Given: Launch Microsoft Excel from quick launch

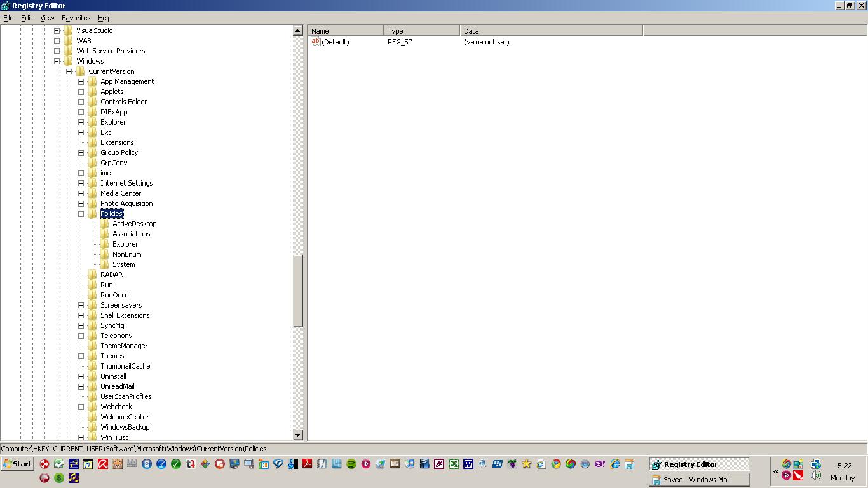Looking at the screenshot, I should 454,464.
